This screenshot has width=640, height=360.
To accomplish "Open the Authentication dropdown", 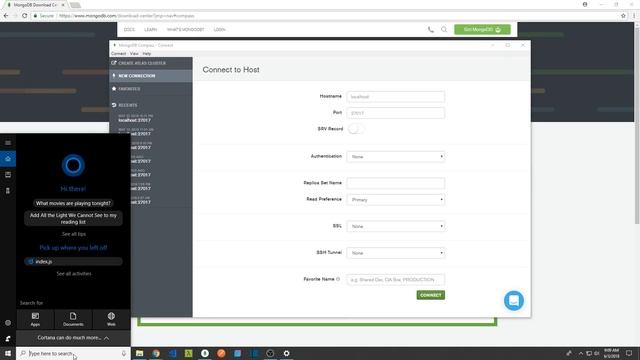I will pyautogui.click(x=396, y=157).
